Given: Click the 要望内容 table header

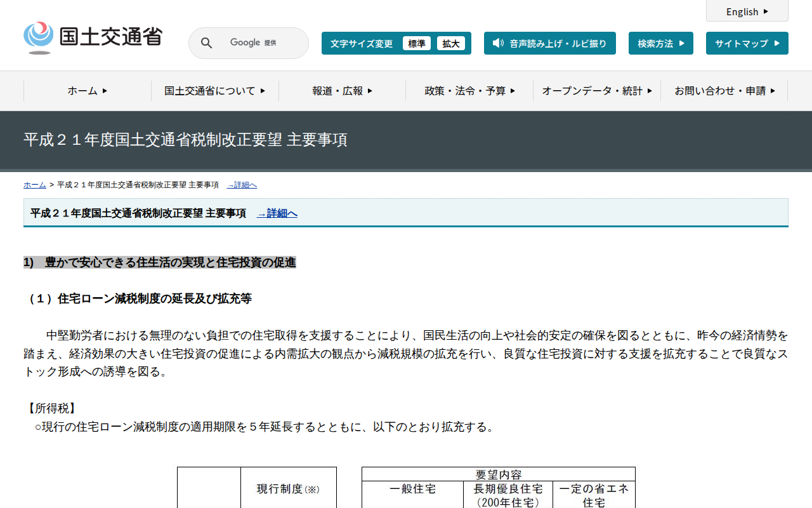Looking at the screenshot, I should tap(499, 474).
